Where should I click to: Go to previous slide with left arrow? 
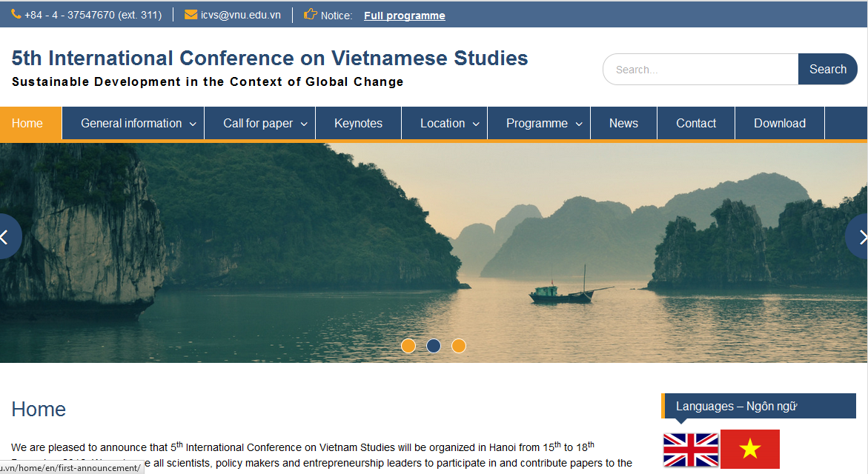point(7,237)
